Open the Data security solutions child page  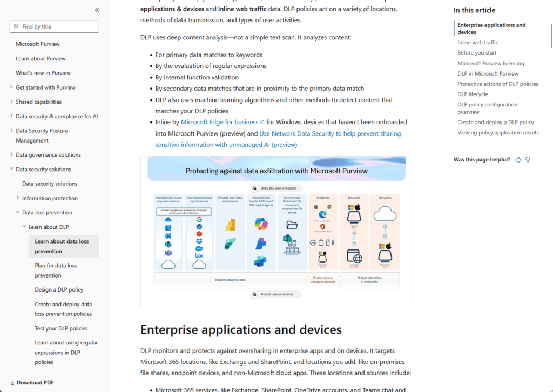(x=50, y=184)
